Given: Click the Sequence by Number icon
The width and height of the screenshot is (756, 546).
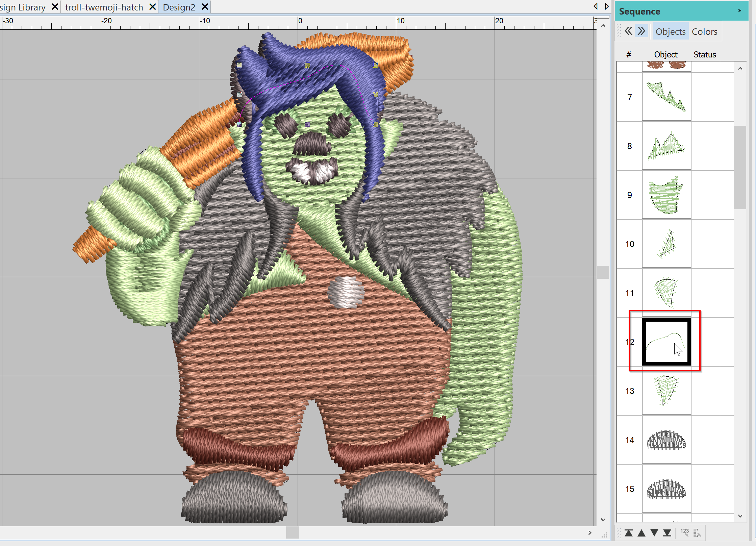Looking at the screenshot, I should coord(684,532).
